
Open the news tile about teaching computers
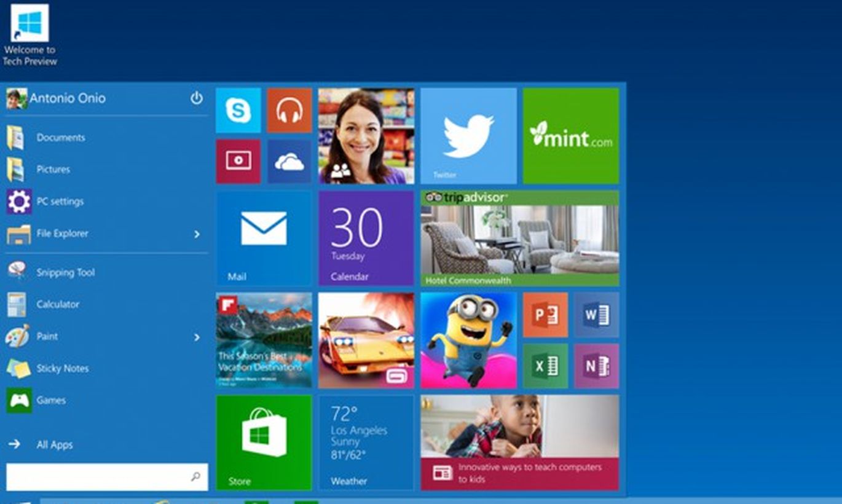pyautogui.click(x=520, y=443)
